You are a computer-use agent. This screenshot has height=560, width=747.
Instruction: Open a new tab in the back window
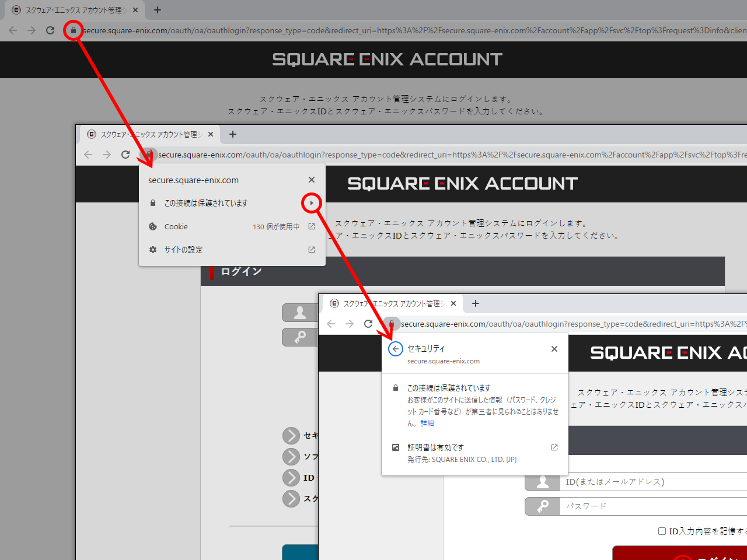[158, 10]
